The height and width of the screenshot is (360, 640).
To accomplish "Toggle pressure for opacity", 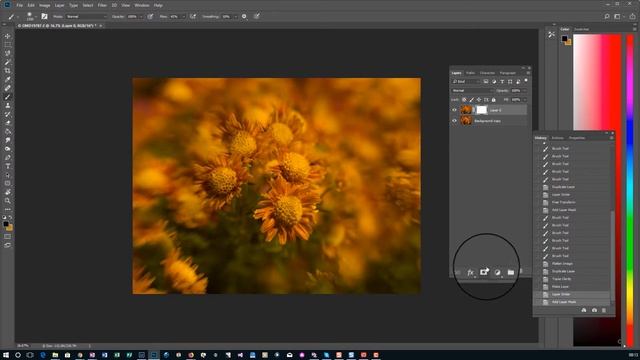I will click(x=150, y=16).
